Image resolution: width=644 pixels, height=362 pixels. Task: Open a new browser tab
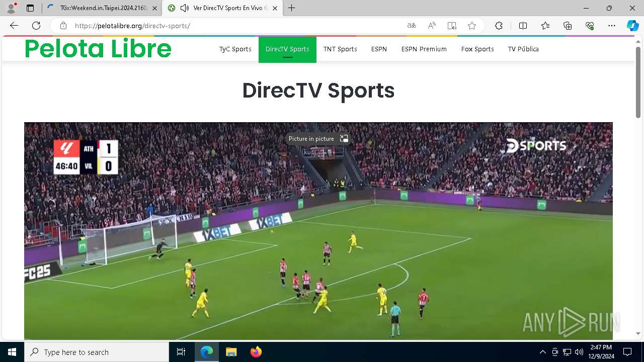(x=292, y=8)
